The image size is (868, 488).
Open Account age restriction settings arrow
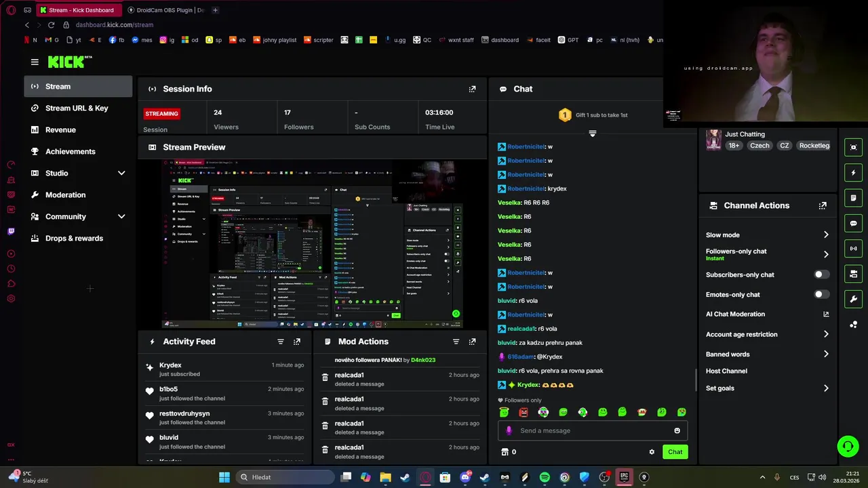click(x=826, y=334)
